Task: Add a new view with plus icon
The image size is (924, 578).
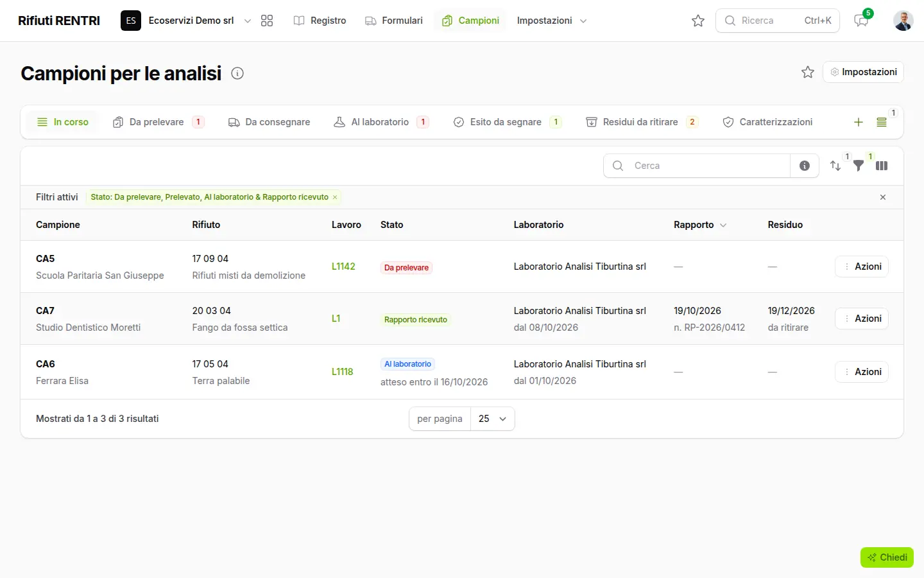Action: pyautogui.click(x=859, y=122)
